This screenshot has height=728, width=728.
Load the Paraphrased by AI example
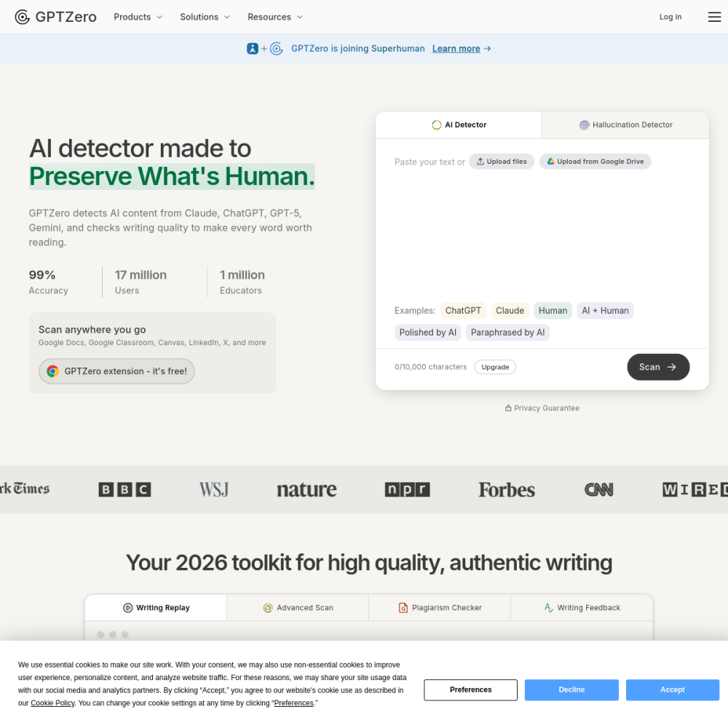(507, 333)
